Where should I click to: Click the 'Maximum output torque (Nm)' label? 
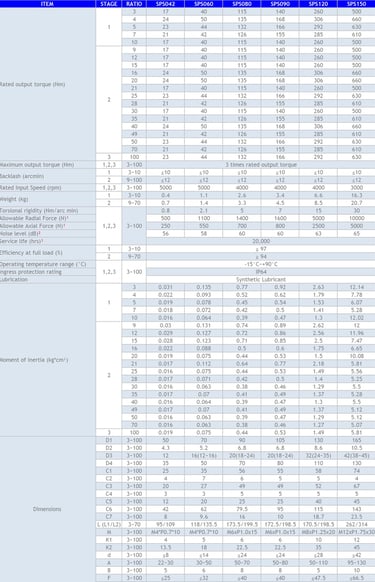pyautogui.click(x=37, y=164)
